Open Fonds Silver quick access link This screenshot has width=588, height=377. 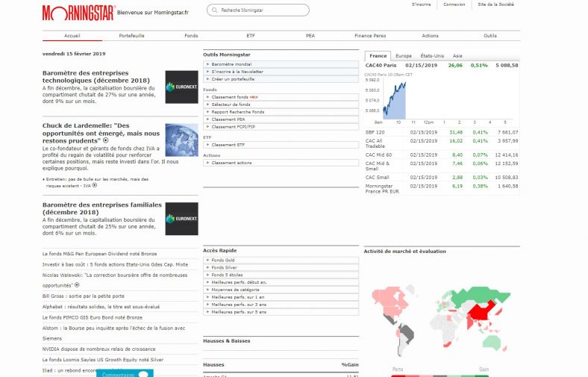[225, 267]
